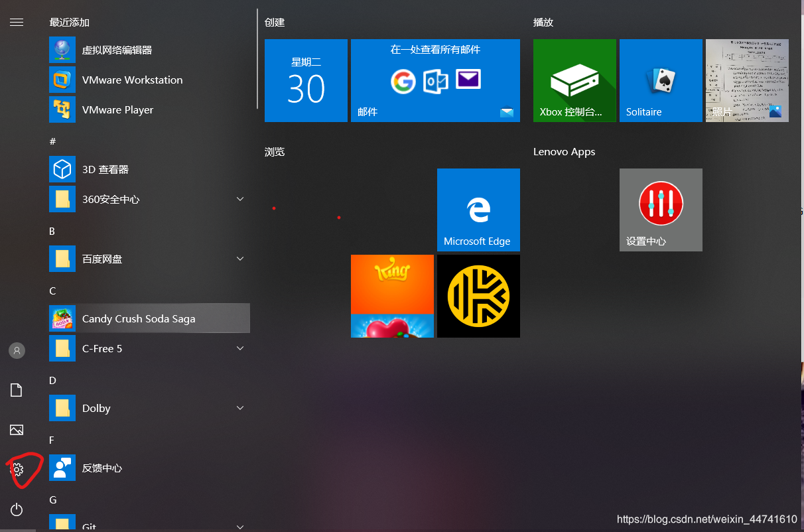
Task: Open 3D 查看器 cube icon
Action: click(x=62, y=169)
